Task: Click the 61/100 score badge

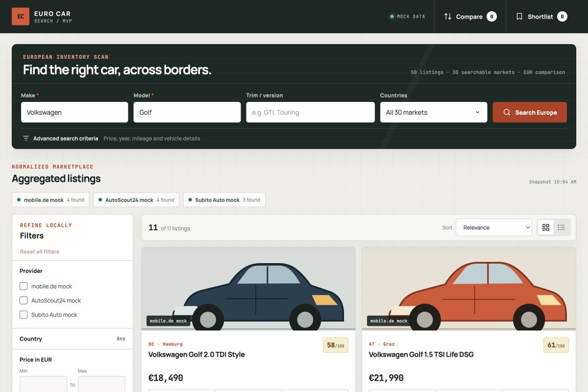Action: point(556,345)
